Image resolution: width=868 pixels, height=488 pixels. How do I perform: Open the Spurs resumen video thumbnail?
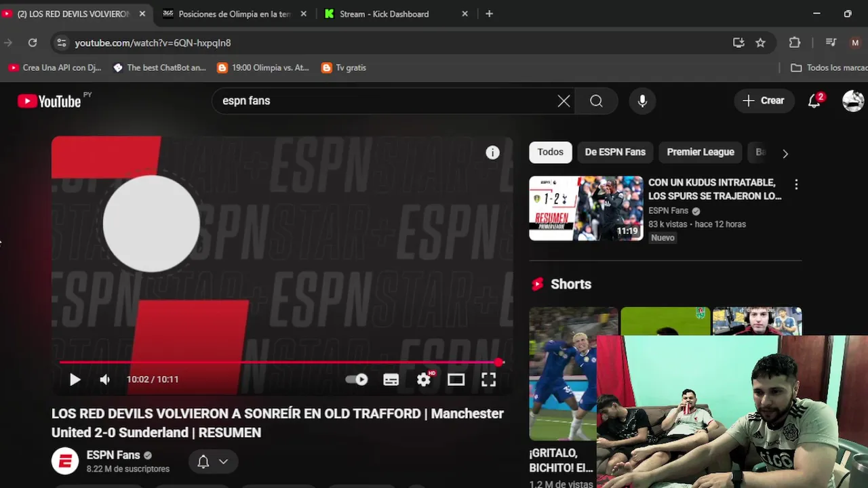click(x=586, y=208)
